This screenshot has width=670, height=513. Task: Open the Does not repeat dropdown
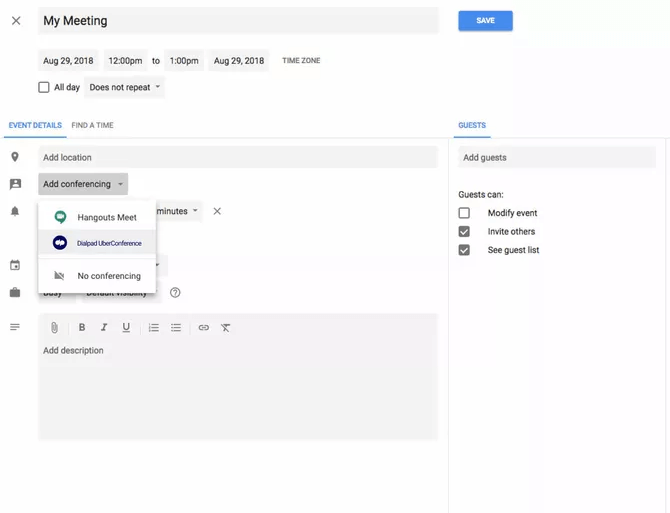coord(124,87)
